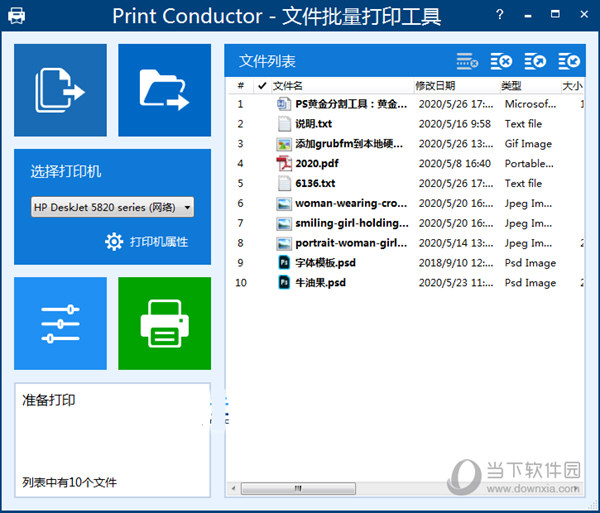The image size is (600, 513).
Task: Open the HP DeskJet 5820 printer dropdown
Action: pos(112,207)
